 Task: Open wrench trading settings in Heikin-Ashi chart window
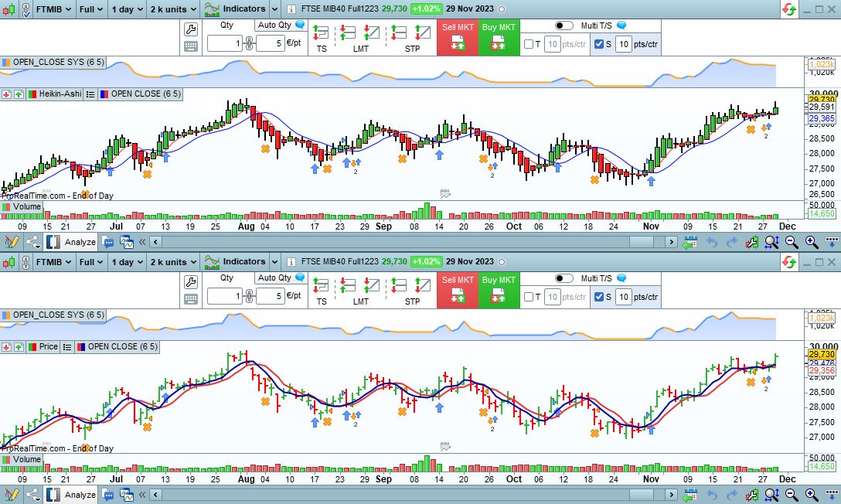tap(191, 29)
